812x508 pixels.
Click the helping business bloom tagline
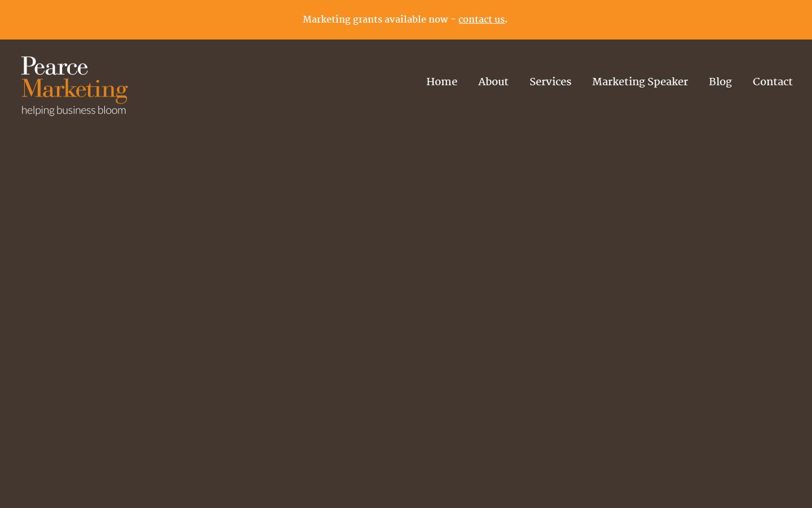point(74,110)
